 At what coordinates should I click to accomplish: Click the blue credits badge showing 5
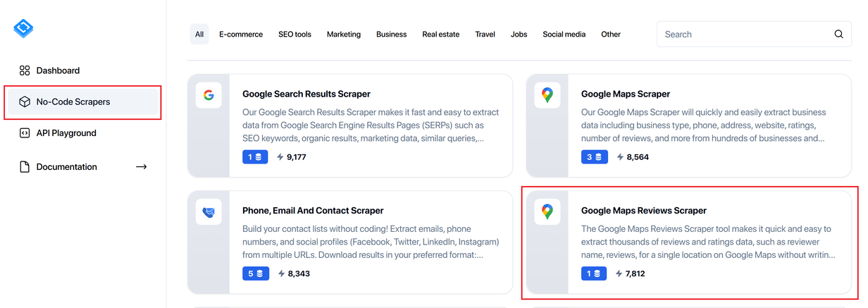pyautogui.click(x=256, y=273)
